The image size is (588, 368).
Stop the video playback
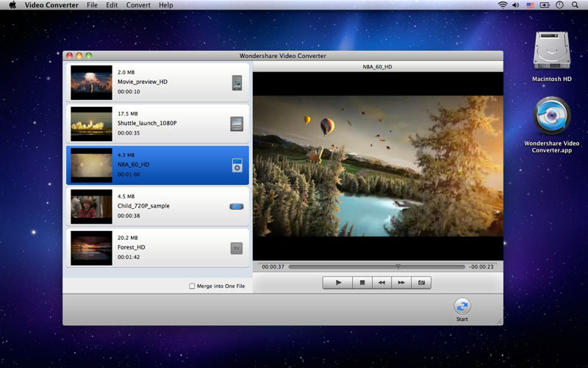click(x=362, y=283)
